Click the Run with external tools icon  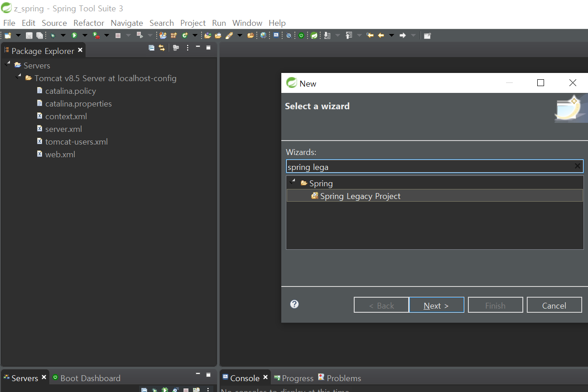coord(96,35)
